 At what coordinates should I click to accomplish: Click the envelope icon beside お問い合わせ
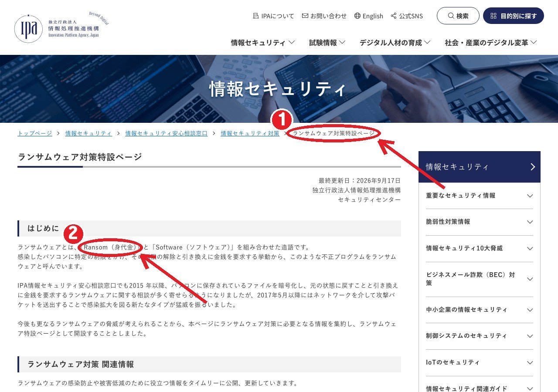(305, 16)
